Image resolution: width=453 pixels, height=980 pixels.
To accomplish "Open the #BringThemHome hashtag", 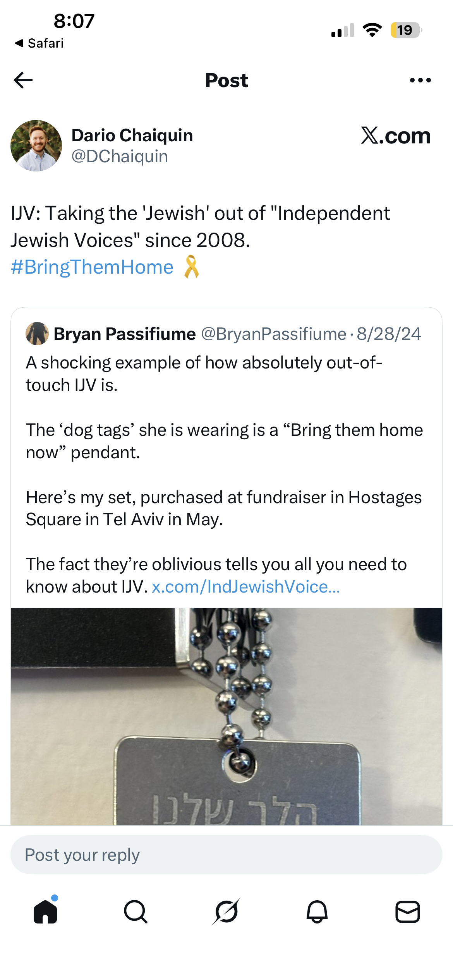I will click(x=92, y=267).
